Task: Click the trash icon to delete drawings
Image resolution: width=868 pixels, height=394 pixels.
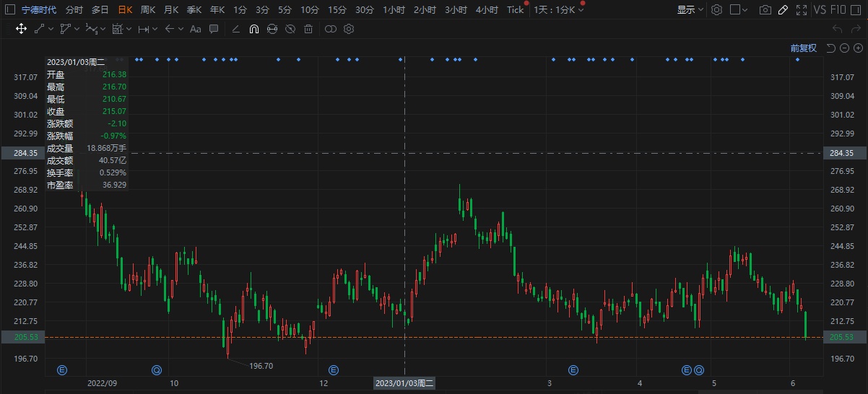Action: [x=308, y=29]
